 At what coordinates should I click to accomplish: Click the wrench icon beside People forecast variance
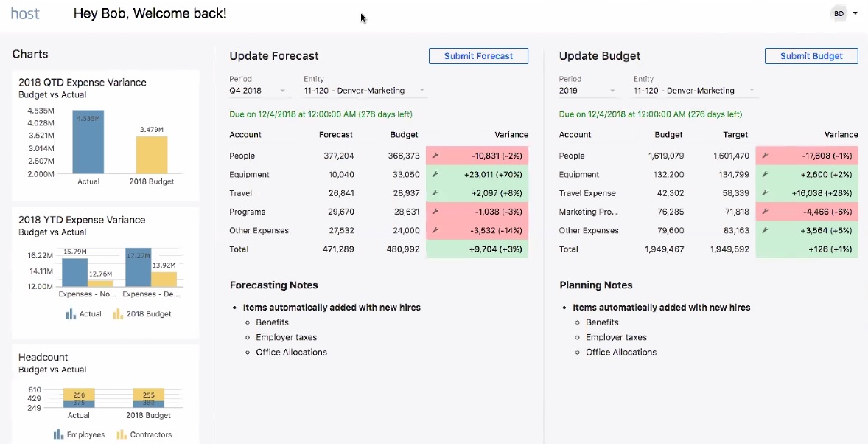coord(435,156)
